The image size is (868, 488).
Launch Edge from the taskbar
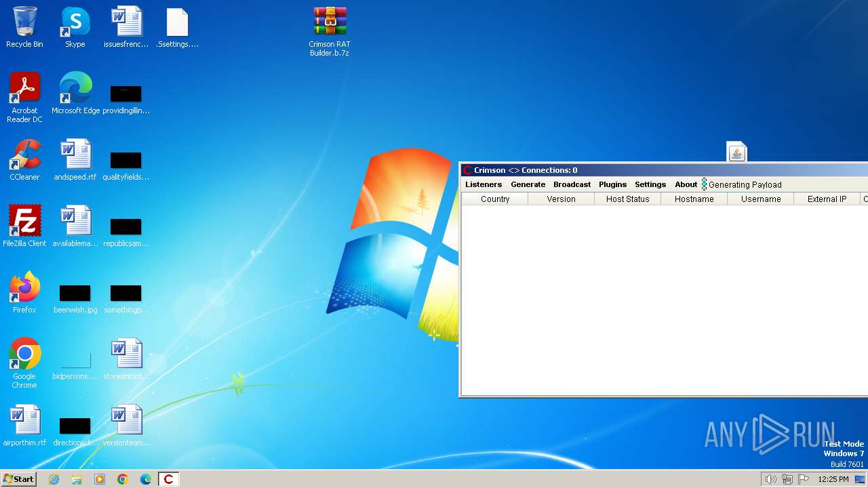point(146,479)
